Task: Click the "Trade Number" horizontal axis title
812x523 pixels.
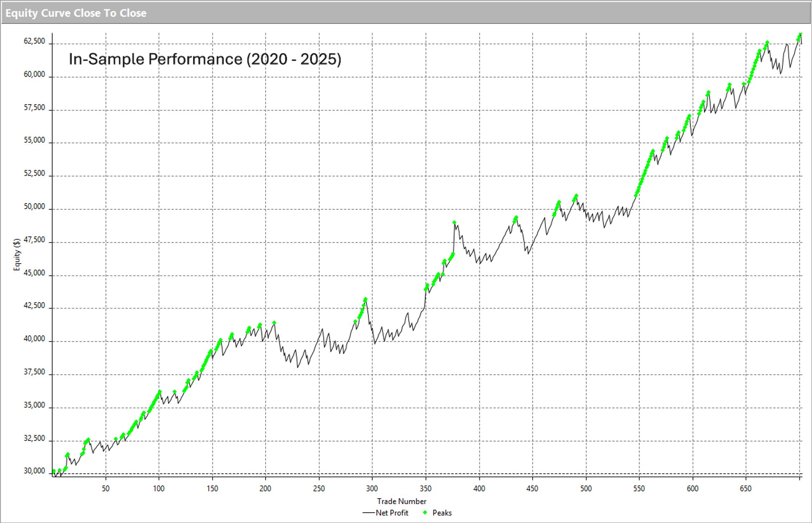Action: pyautogui.click(x=401, y=501)
